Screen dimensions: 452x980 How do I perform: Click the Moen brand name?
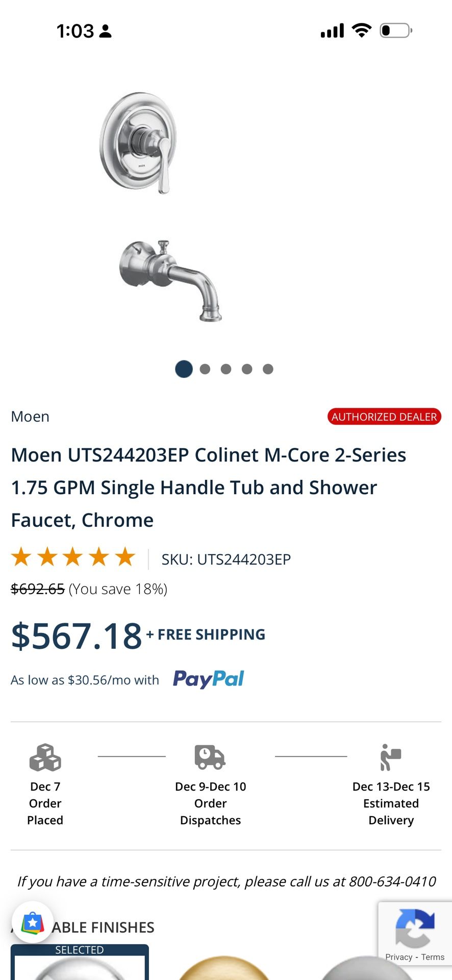(30, 416)
